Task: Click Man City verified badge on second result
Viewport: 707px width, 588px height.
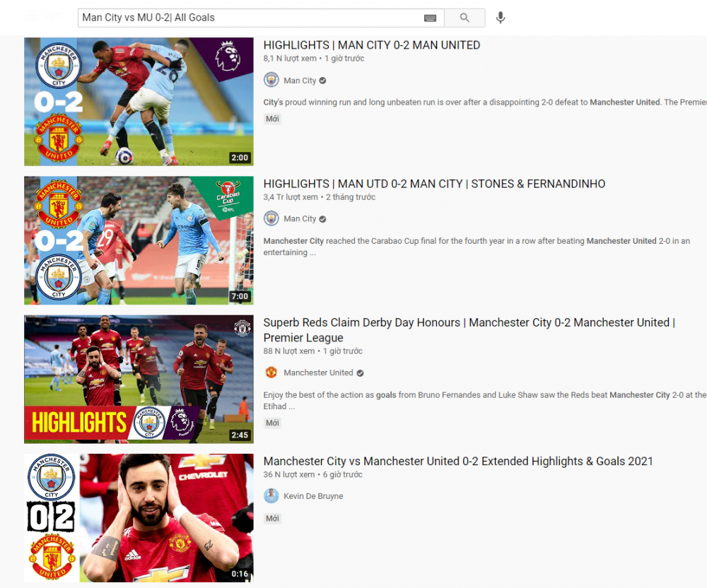Action: [x=323, y=219]
